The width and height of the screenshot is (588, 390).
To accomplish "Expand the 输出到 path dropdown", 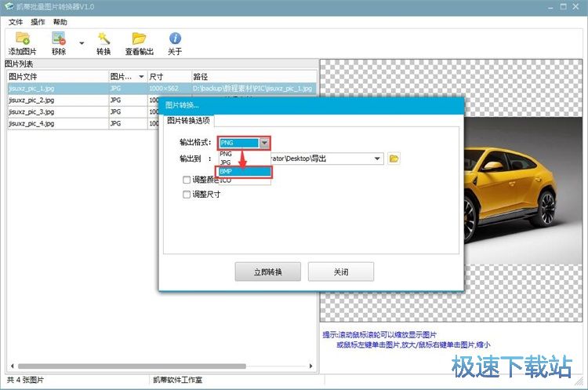I will click(377, 159).
